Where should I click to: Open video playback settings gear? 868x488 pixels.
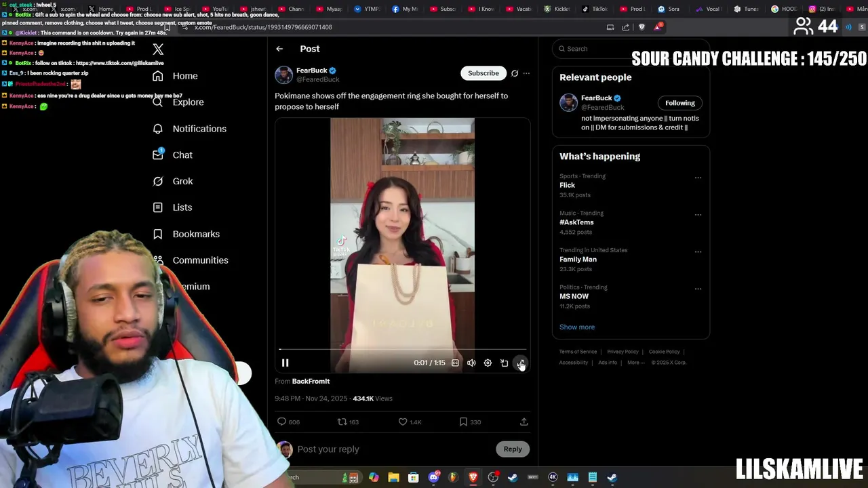tap(488, 363)
